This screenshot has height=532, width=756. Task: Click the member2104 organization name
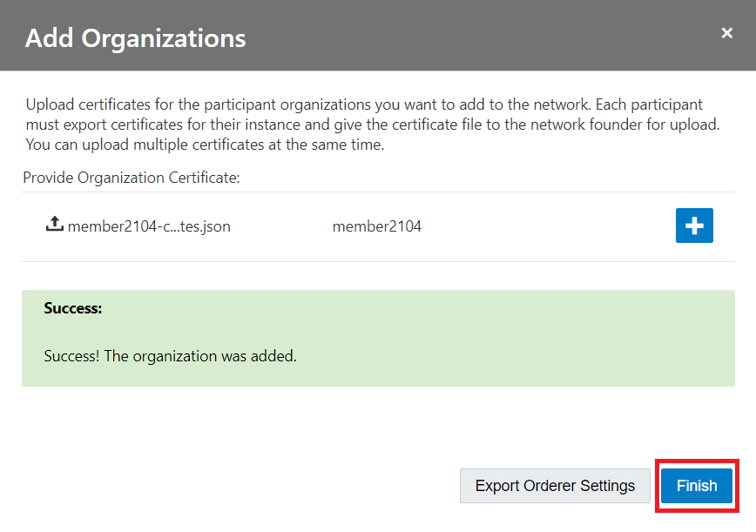[x=376, y=226]
